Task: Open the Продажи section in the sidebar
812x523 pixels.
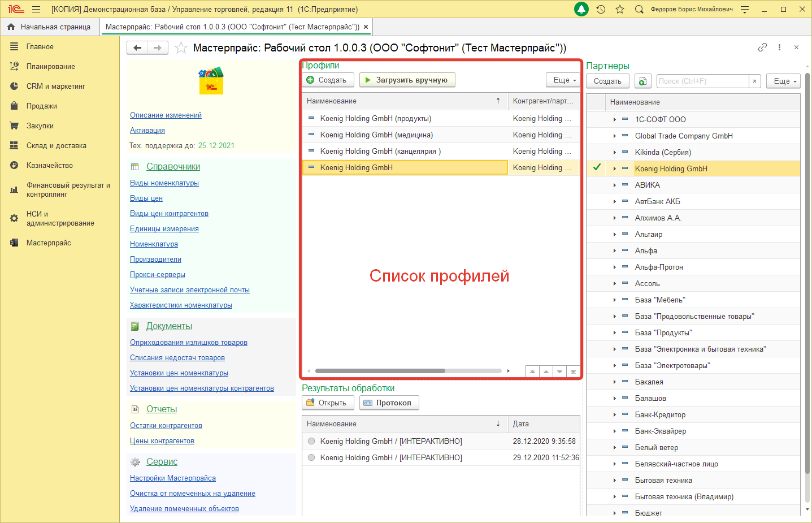Action: point(41,106)
